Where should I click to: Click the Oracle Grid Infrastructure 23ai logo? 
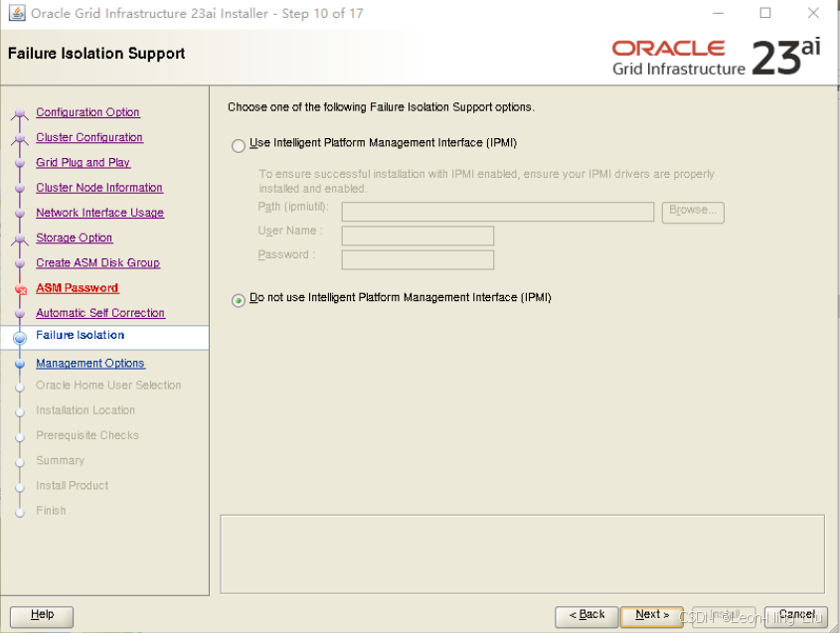(x=717, y=58)
